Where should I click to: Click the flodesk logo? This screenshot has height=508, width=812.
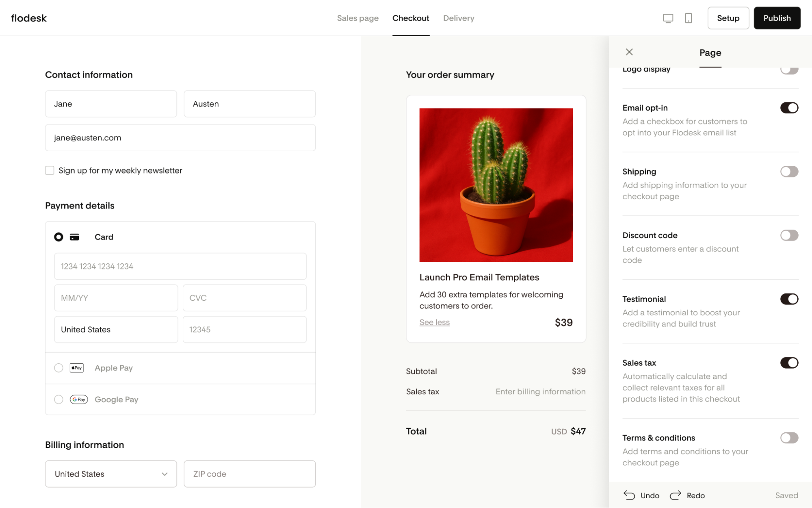point(29,18)
